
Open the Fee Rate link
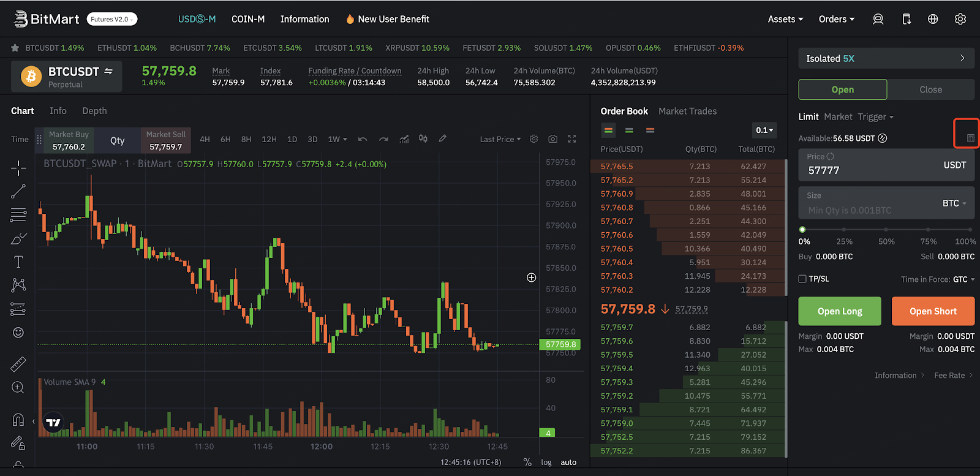(x=953, y=376)
